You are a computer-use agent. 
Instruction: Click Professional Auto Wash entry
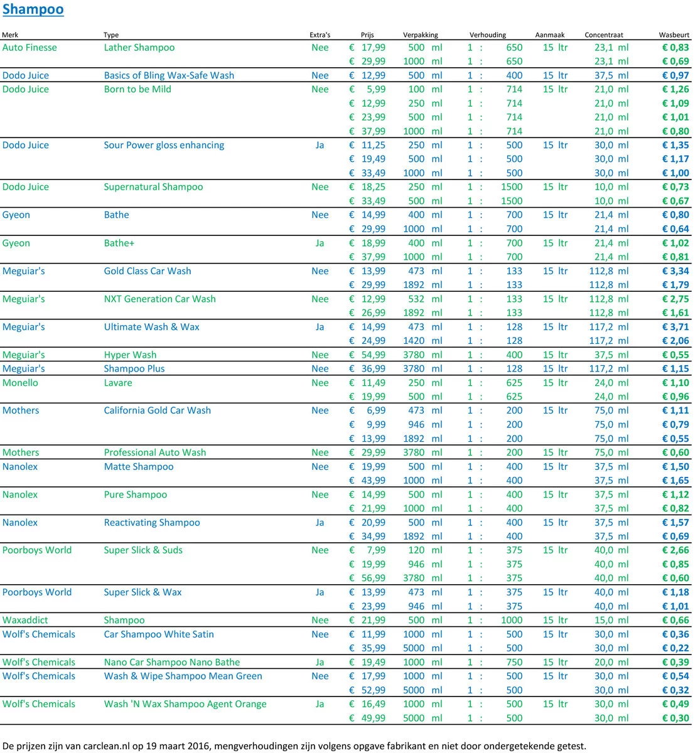coord(155,452)
